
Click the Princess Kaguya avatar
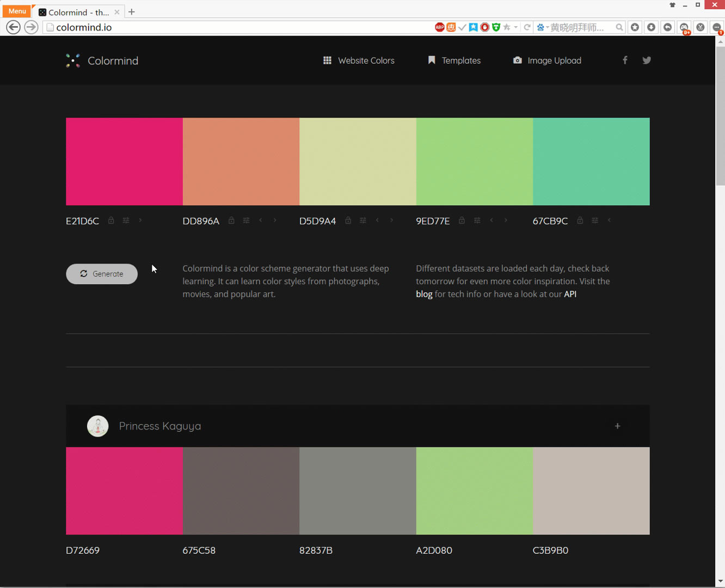click(x=98, y=426)
